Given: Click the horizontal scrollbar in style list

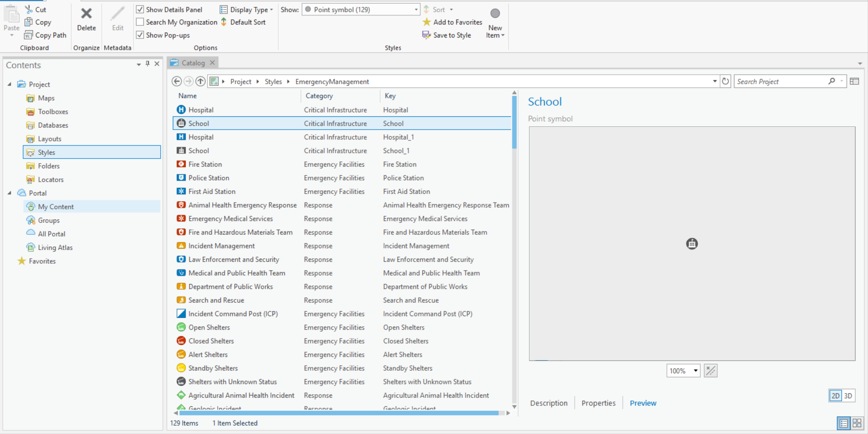Looking at the screenshot, I should pyautogui.click(x=339, y=413).
